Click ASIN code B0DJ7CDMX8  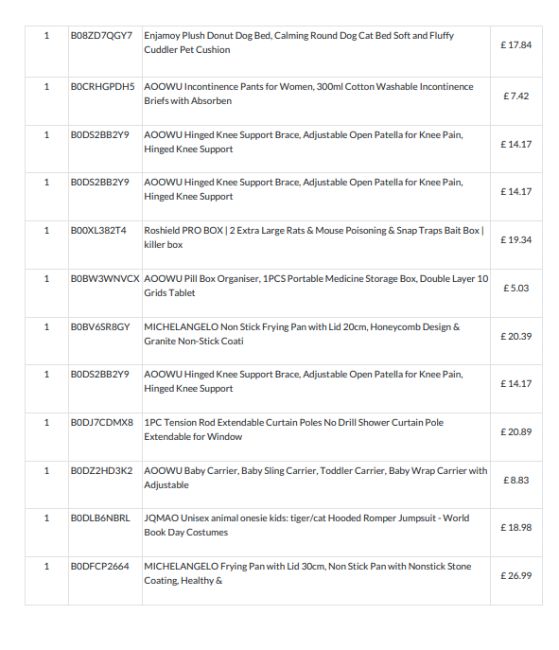(x=102, y=422)
